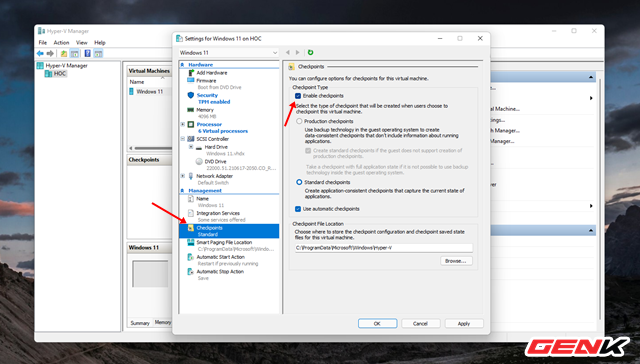Open View menu in Hyper-V Manager

(82, 42)
